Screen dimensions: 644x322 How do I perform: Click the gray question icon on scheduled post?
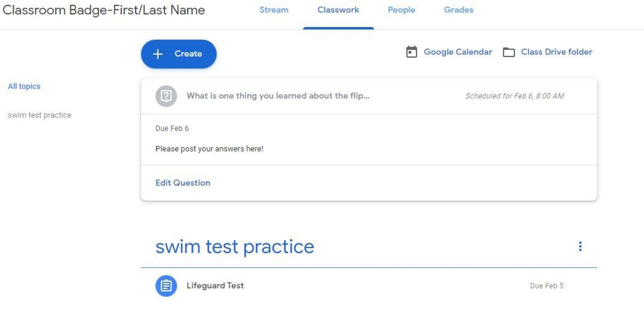166,96
